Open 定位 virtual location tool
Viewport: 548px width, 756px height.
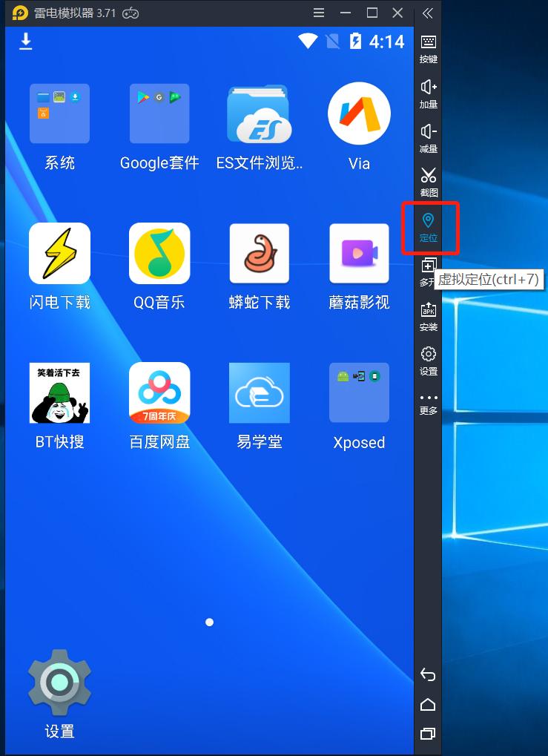pos(428,228)
